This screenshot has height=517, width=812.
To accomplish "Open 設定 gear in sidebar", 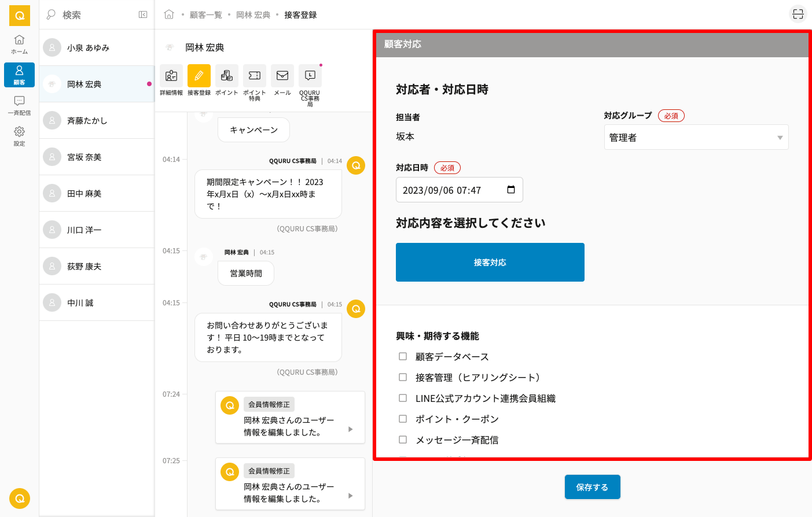I will (19, 136).
